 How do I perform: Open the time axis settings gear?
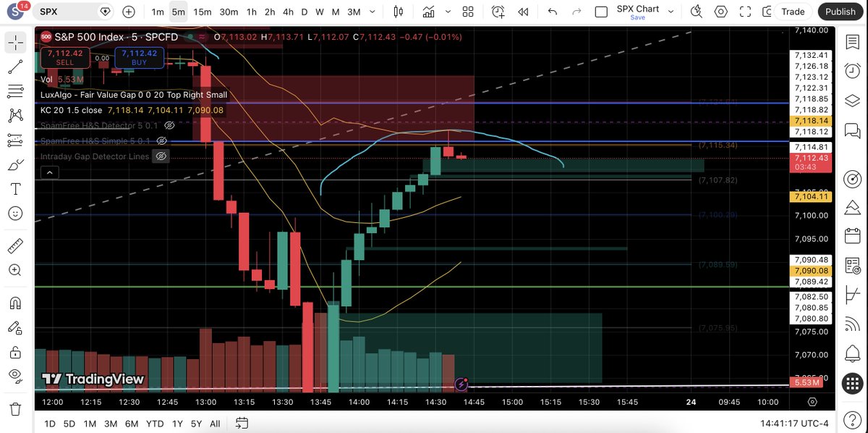[812, 402]
